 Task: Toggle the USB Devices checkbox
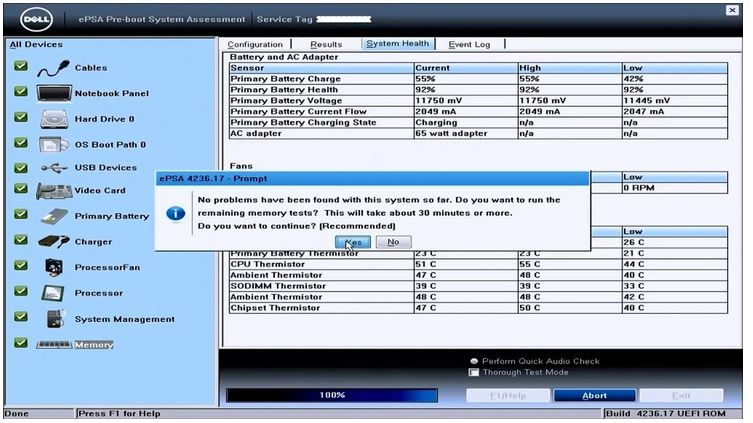[21, 168]
